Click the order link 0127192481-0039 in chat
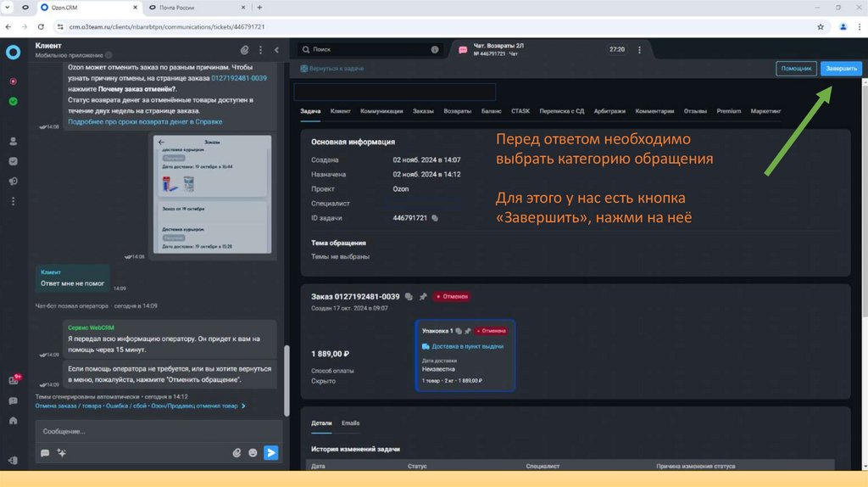Screen dimensions: 868x487 pos(239,78)
